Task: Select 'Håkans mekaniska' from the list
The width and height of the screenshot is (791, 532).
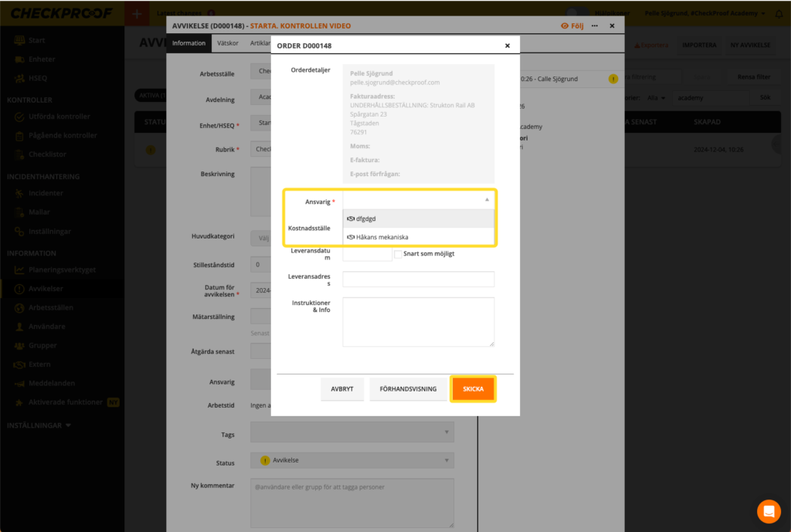Action: (x=382, y=237)
